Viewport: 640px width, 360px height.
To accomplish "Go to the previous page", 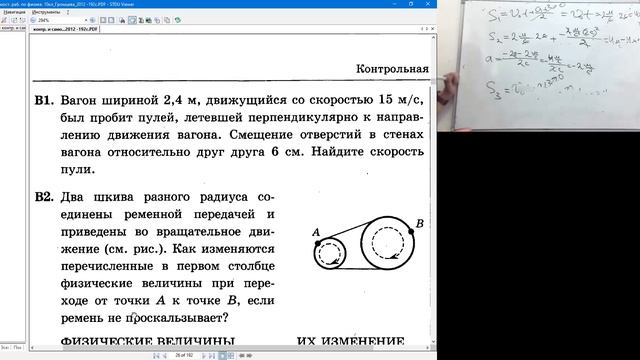I will coord(165,356).
